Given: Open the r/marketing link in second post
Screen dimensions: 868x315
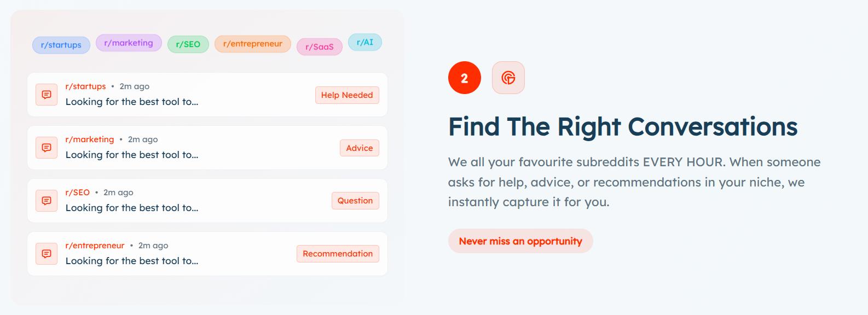Looking at the screenshot, I should click(x=90, y=139).
